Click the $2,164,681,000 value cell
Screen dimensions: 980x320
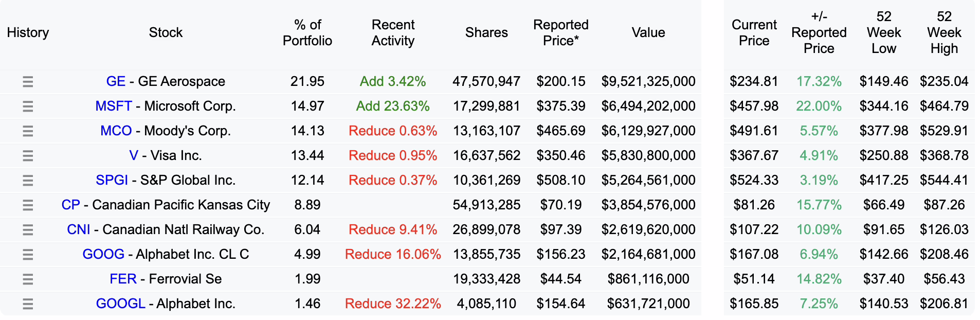point(648,254)
